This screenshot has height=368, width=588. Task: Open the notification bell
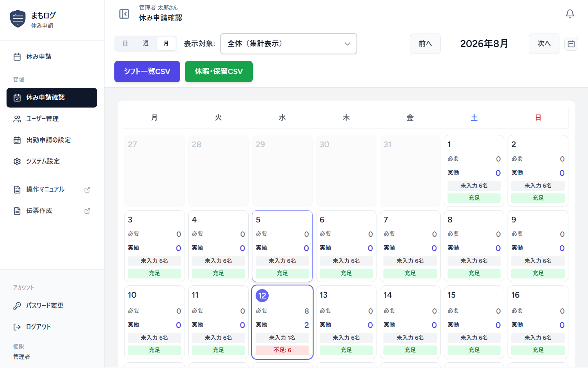click(570, 14)
